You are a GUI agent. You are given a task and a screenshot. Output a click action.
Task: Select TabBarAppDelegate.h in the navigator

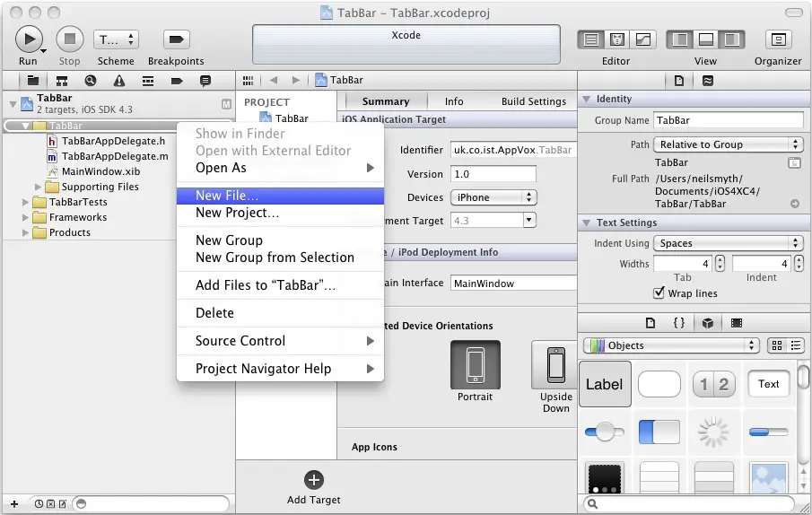[x=113, y=141]
